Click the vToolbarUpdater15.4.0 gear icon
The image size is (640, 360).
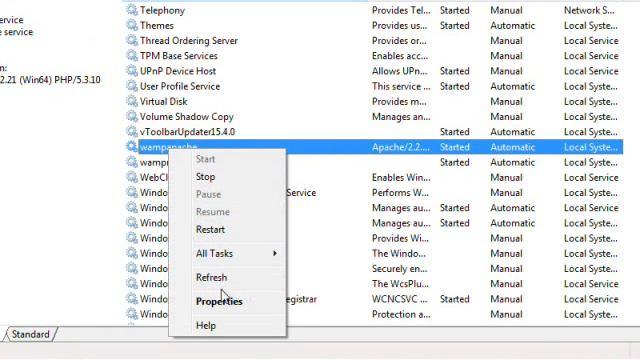tap(131, 131)
